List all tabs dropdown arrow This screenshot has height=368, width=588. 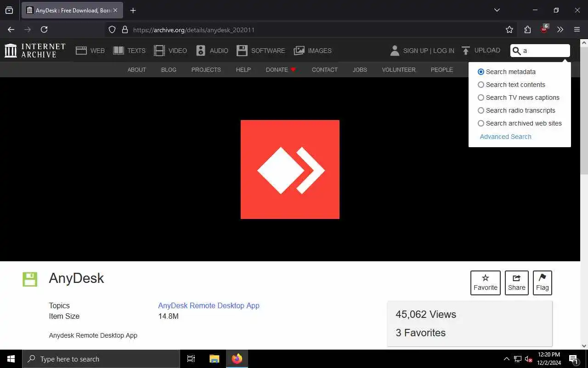click(497, 10)
